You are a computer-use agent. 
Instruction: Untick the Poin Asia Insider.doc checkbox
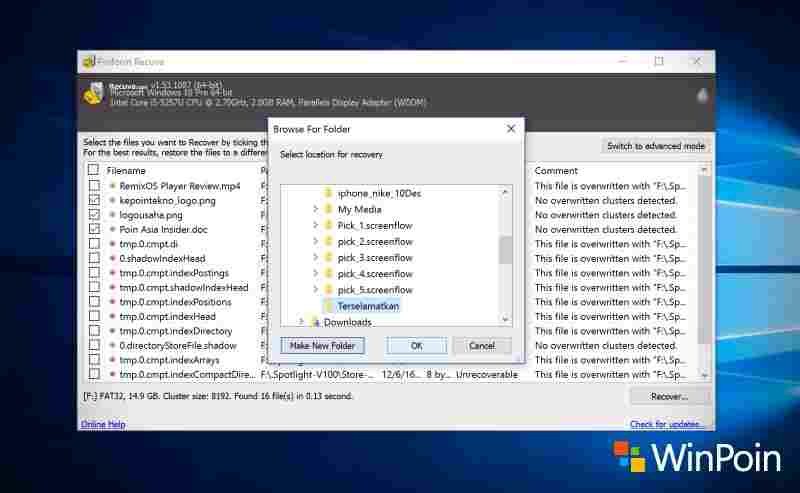(x=94, y=229)
